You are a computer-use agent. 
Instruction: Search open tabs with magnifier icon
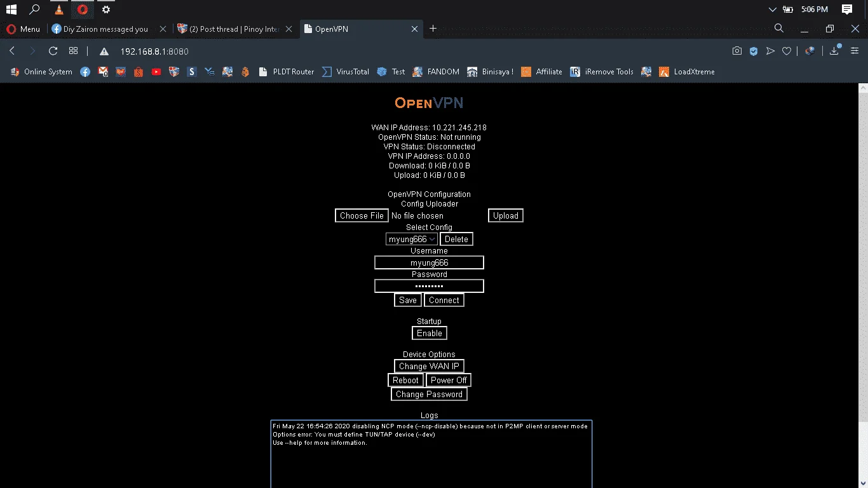pyautogui.click(x=779, y=28)
